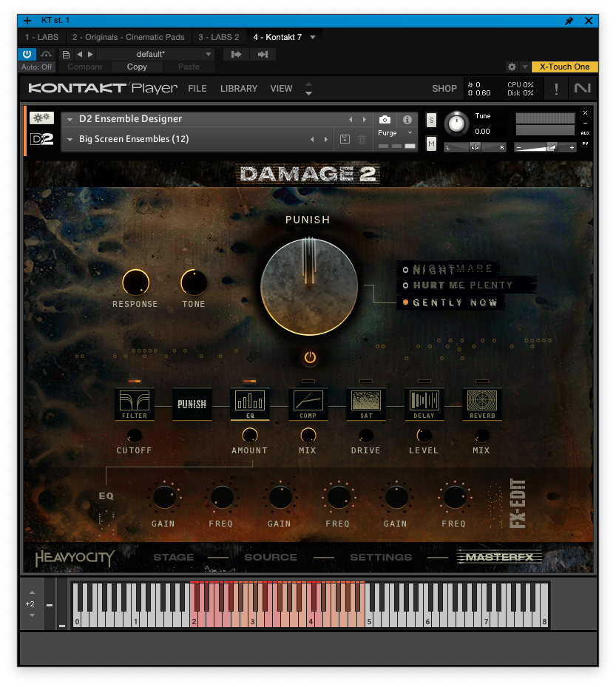Open the VIEW menu
The width and height of the screenshot is (616, 687).
[281, 89]
